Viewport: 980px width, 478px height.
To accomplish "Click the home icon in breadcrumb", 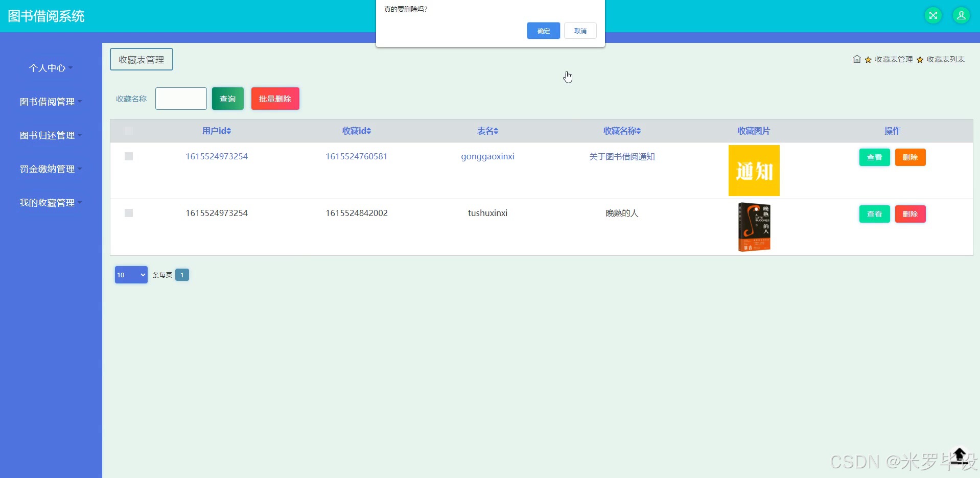I will coord(857,59).
